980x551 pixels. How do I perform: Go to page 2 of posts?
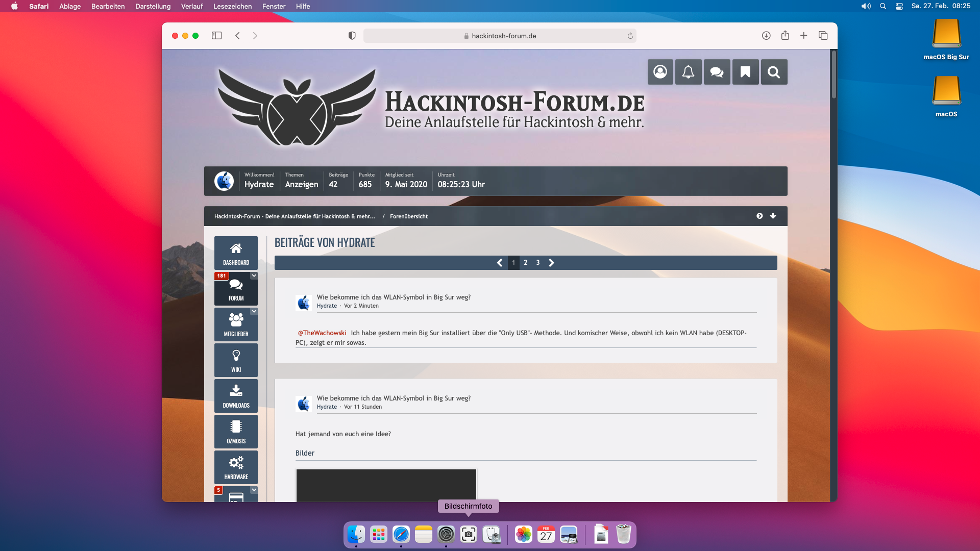click(525, 263)
